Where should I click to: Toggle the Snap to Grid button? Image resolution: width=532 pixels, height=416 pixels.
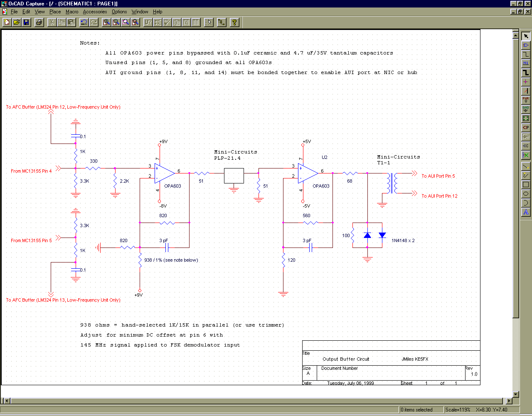(x=209, y=22)
